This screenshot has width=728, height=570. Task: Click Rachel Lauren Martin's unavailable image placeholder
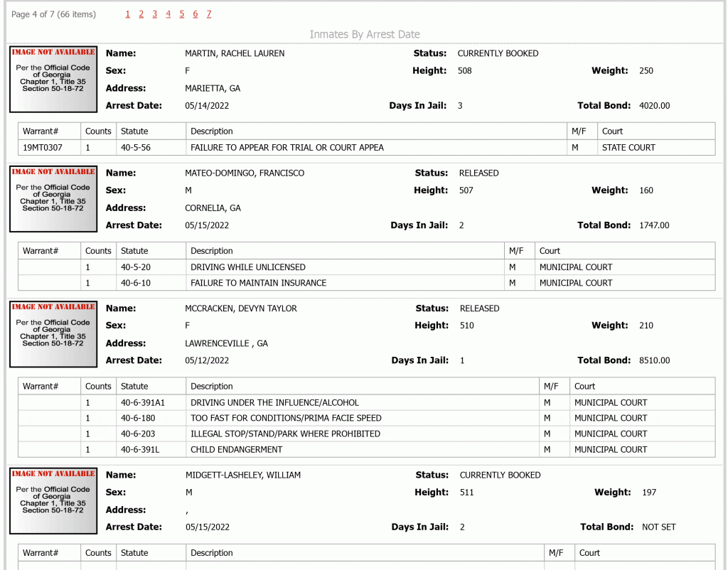tap(53, 80)
